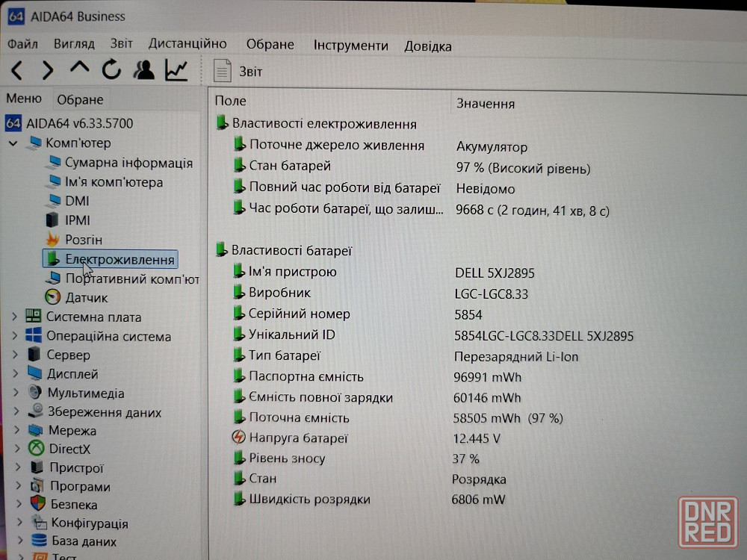Click the База даних database icon
Viewport: 747px width, 560px height.
[x=39, y=541]
